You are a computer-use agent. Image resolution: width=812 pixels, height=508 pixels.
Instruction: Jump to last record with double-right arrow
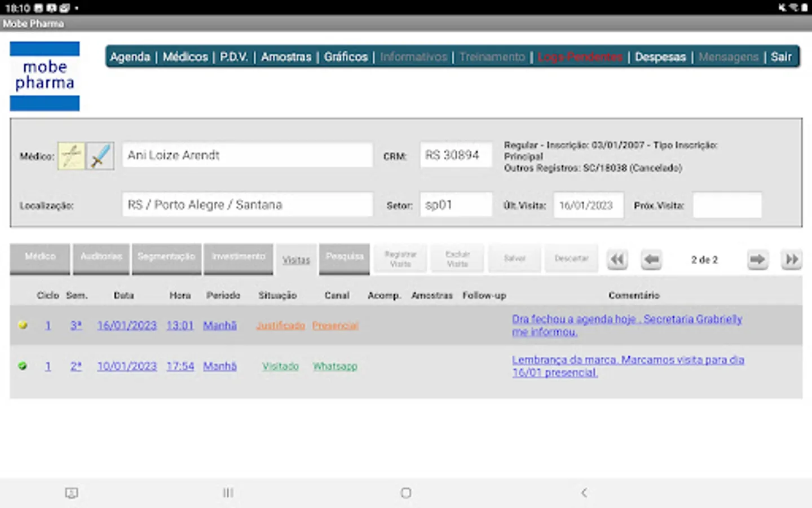point(792,260)
